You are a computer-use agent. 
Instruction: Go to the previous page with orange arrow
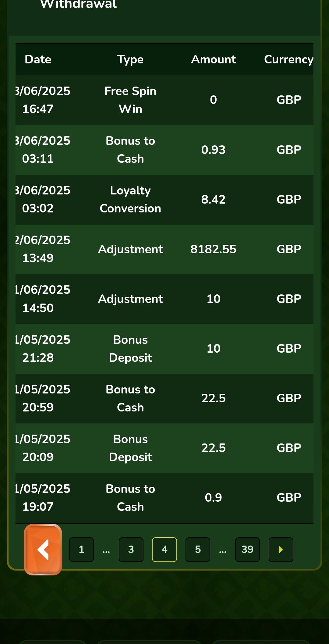(x=43, y=550)
